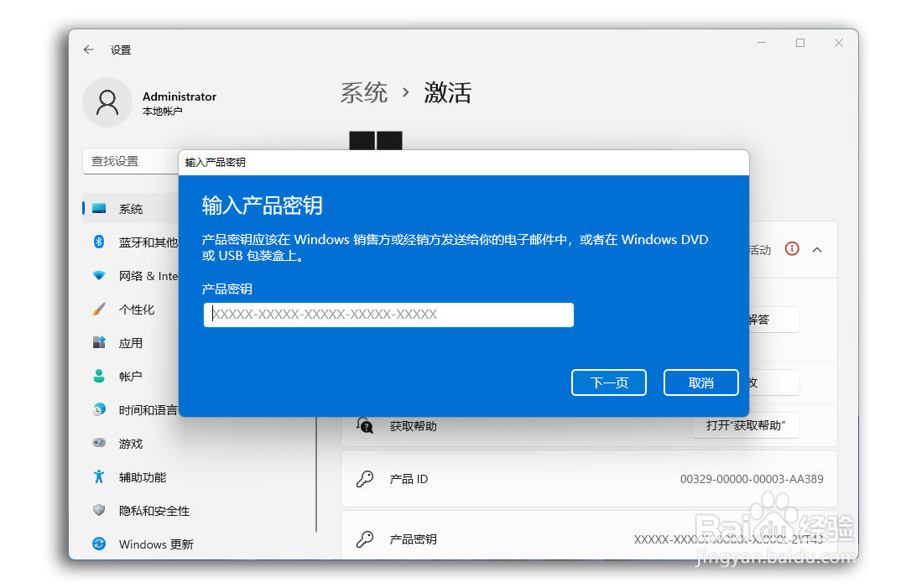Select 系统 in the sidebar

pos(131,209)
